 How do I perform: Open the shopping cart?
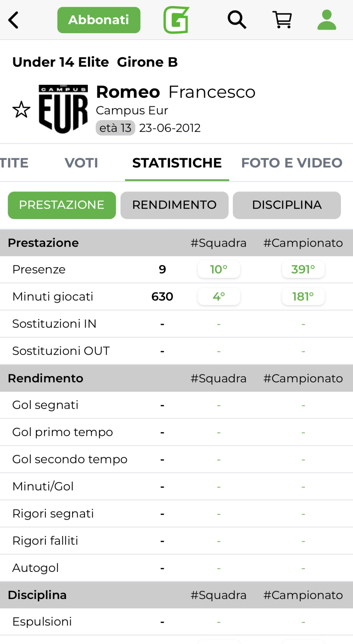pos(283,20)
